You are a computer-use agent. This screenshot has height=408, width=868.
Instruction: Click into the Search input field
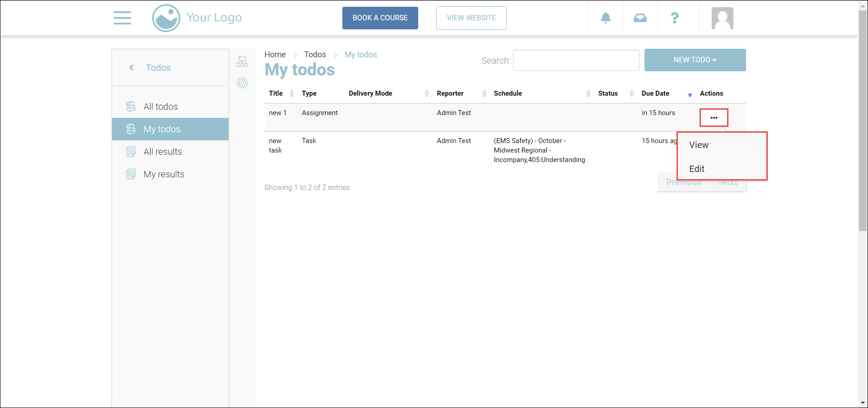[576, 60]
